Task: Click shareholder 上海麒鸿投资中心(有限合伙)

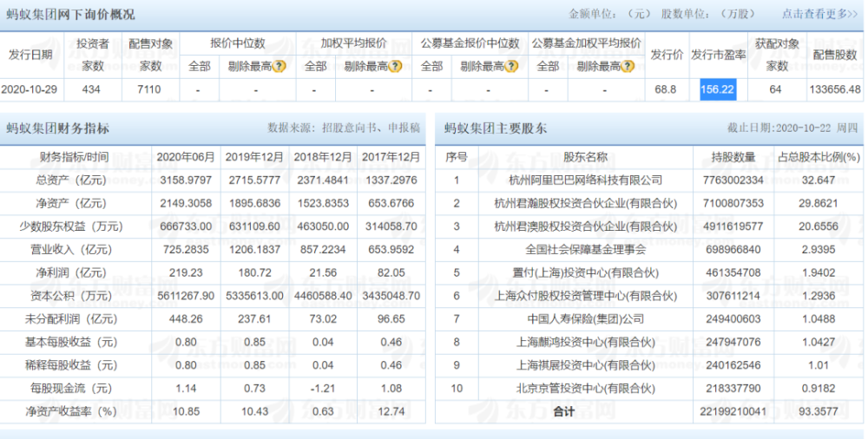Action: click(x=585, y=342)
